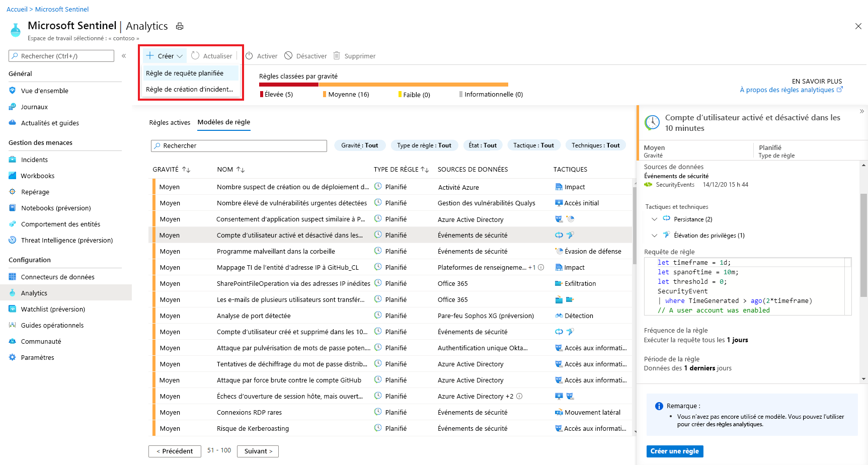868x465 pixels.
Task: Click Accueil breadcrumb link
Action: tap(17, 9)
